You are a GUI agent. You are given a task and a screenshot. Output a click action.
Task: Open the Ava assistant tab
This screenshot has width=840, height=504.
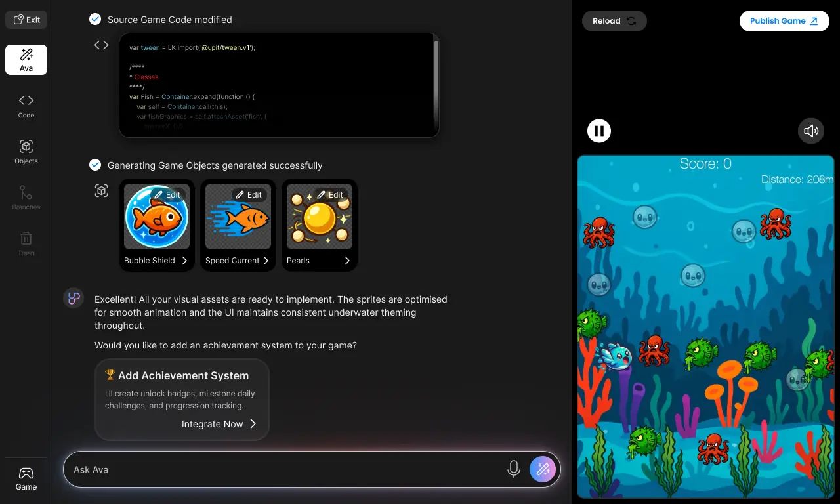coord(26,60)
